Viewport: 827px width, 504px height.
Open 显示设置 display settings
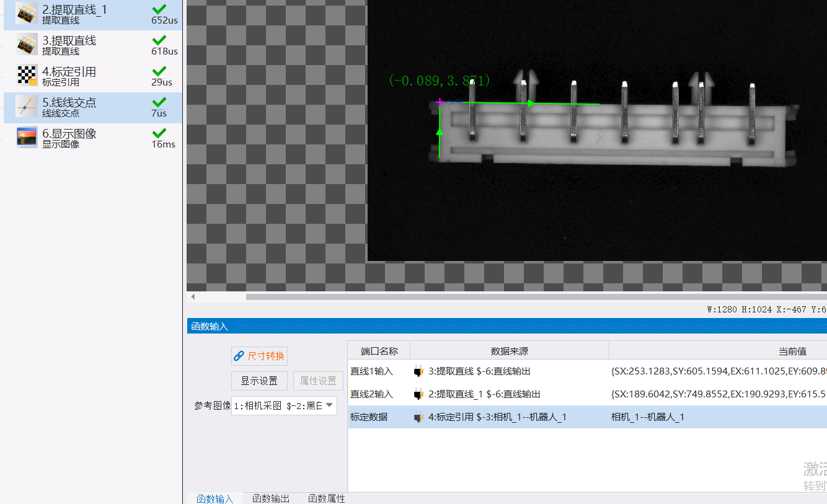tap(259, 381)
